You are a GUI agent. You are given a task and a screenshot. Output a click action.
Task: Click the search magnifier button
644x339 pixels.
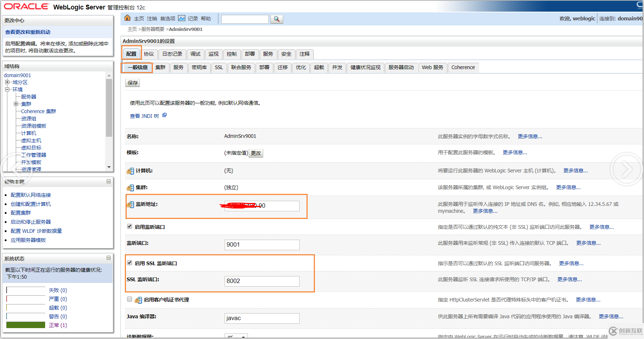277,19
